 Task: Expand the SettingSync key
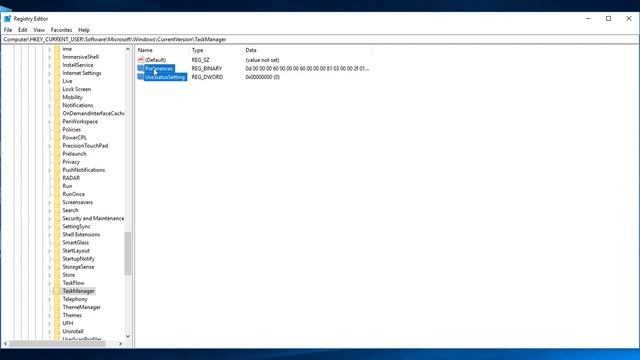49,227
